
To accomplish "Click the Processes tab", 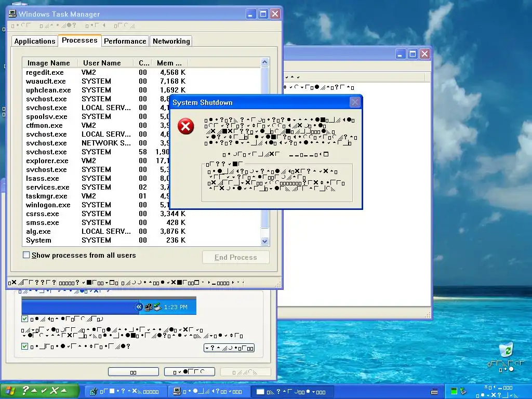I will point(79,41).
